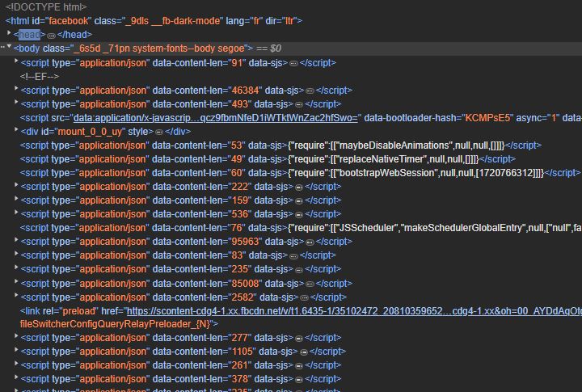Image resolution: width=582 pixels, height=392 pixels.
Task: Click ellipsis badge of script len 1105
Action: click(x=304, y=352)
